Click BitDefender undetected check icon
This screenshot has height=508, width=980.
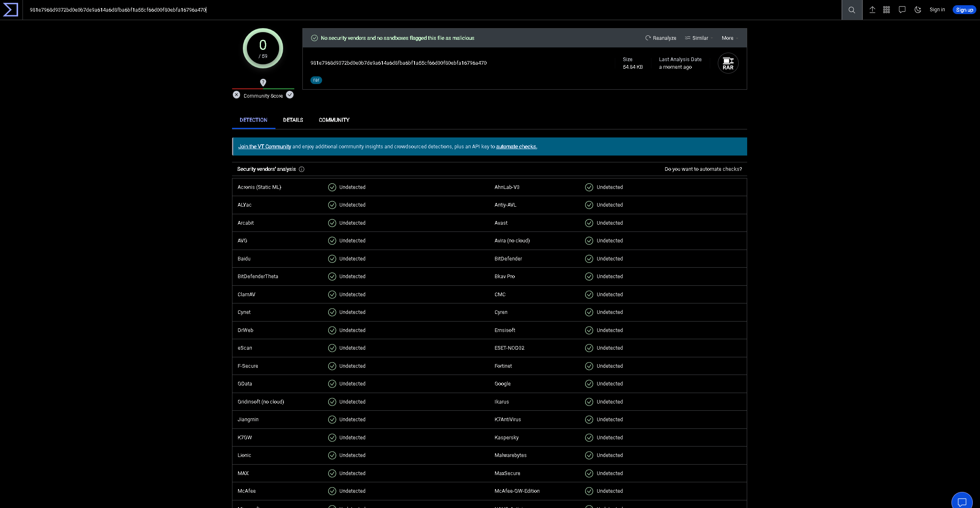click(589, 259)
